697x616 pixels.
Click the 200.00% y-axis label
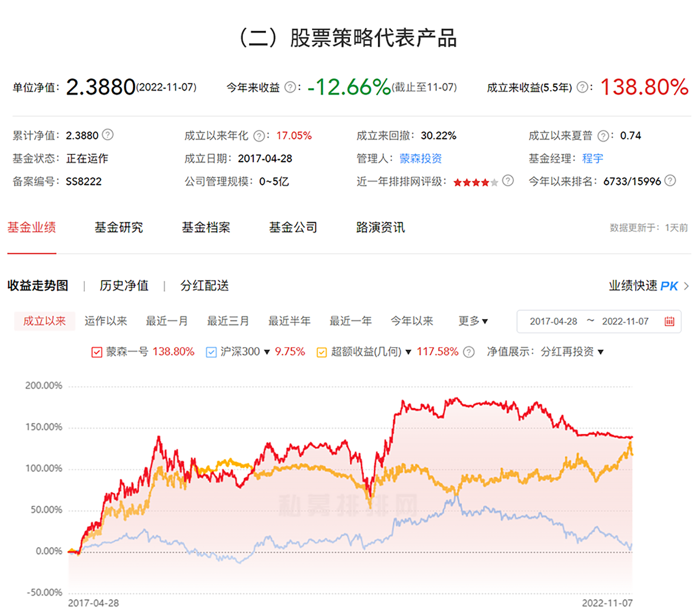[44, 386]
